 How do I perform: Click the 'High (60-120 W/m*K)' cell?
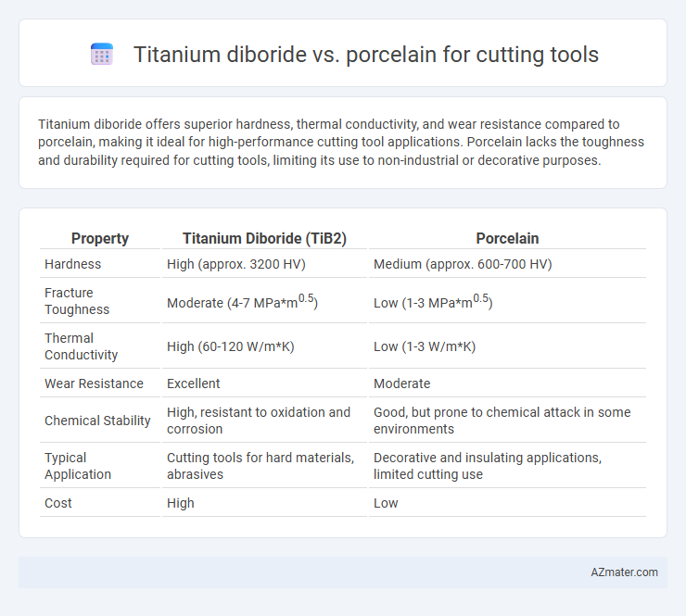(230, 346)
